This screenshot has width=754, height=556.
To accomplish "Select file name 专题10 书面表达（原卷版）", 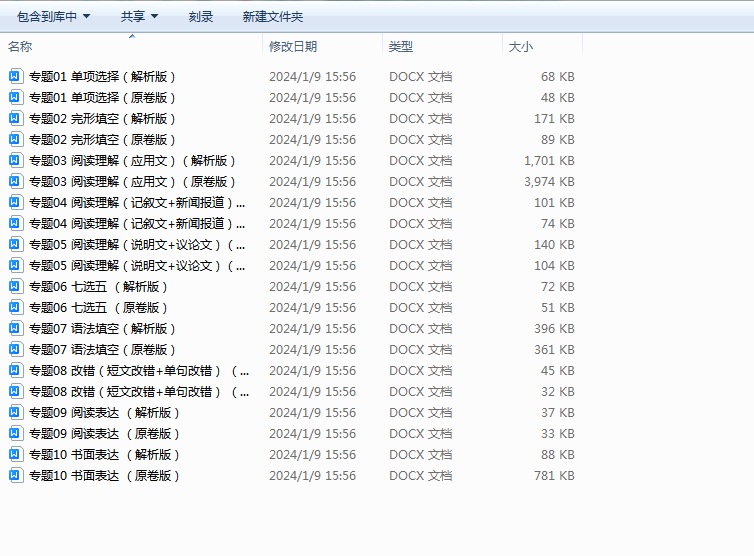I will (105, 476).
